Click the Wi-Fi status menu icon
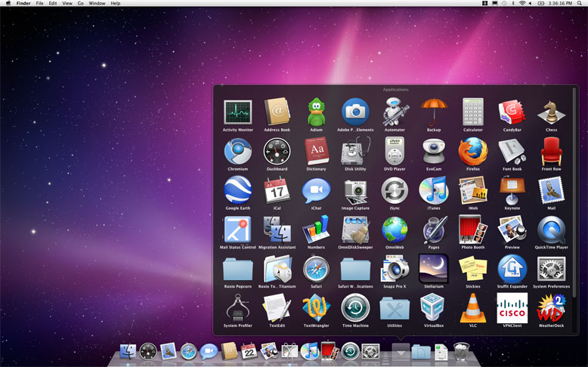Image resolution: width=588 pixels, height=367 pixels. tap(522, 3)
